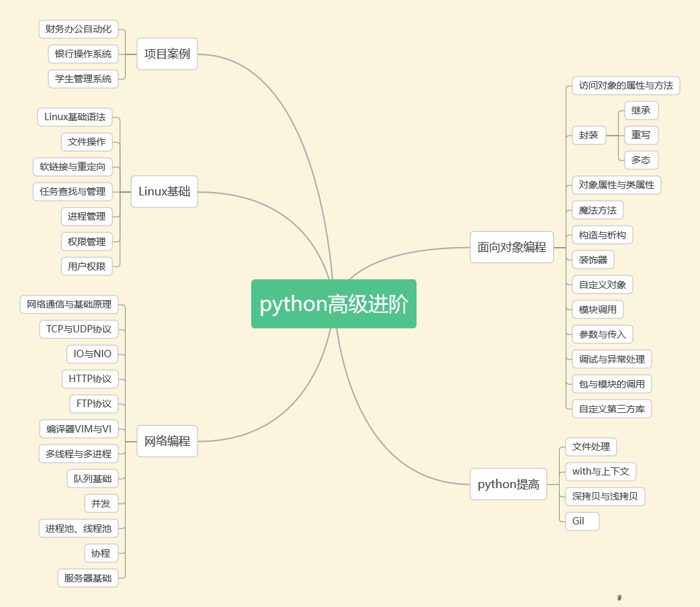Select the 文件操作 node

tap(87, 142)
